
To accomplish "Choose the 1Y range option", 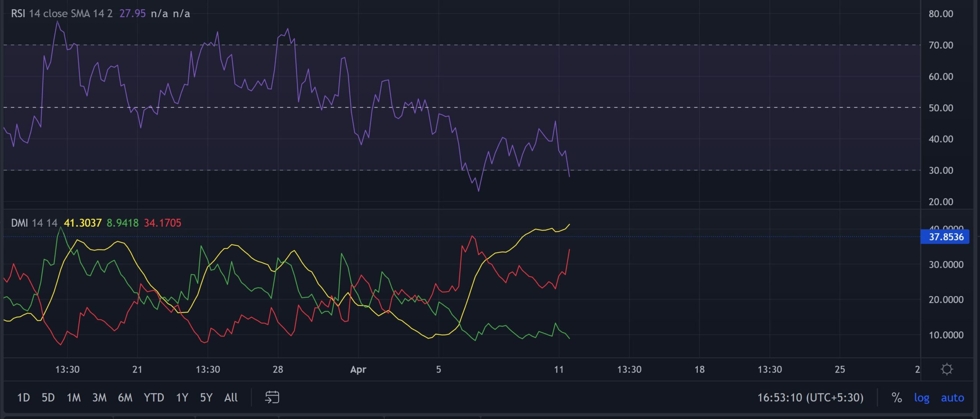I will 182,398.
